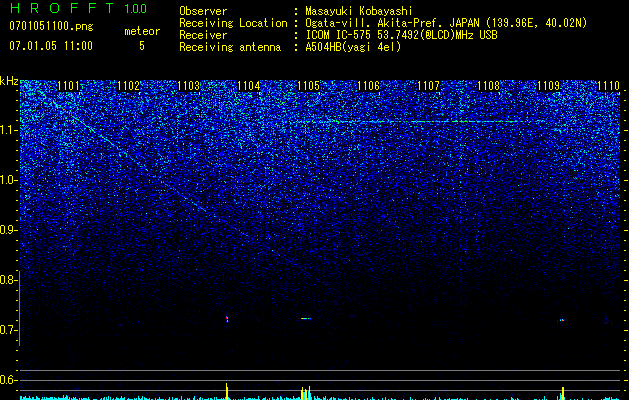Click the 1108 time marker

[489, 86]
